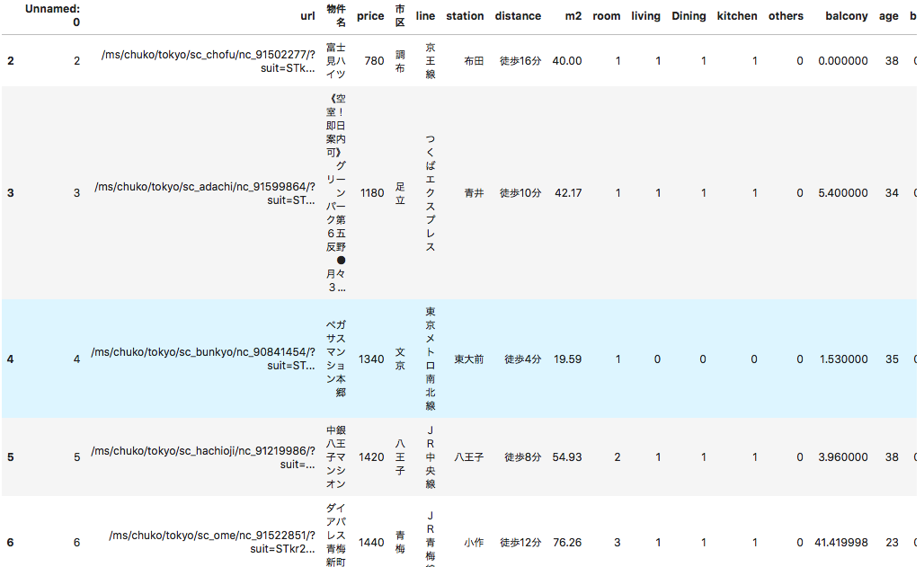Click m2 value 42.17

pyautogui.click(x=568, y=192)
